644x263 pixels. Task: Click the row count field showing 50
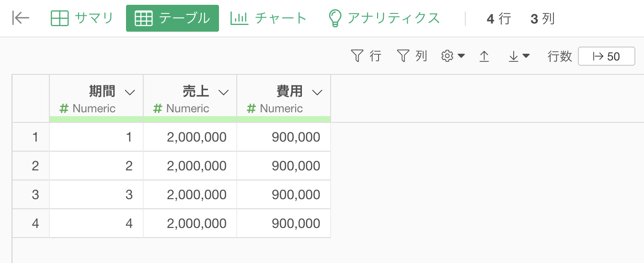click(x=607, y=56)
